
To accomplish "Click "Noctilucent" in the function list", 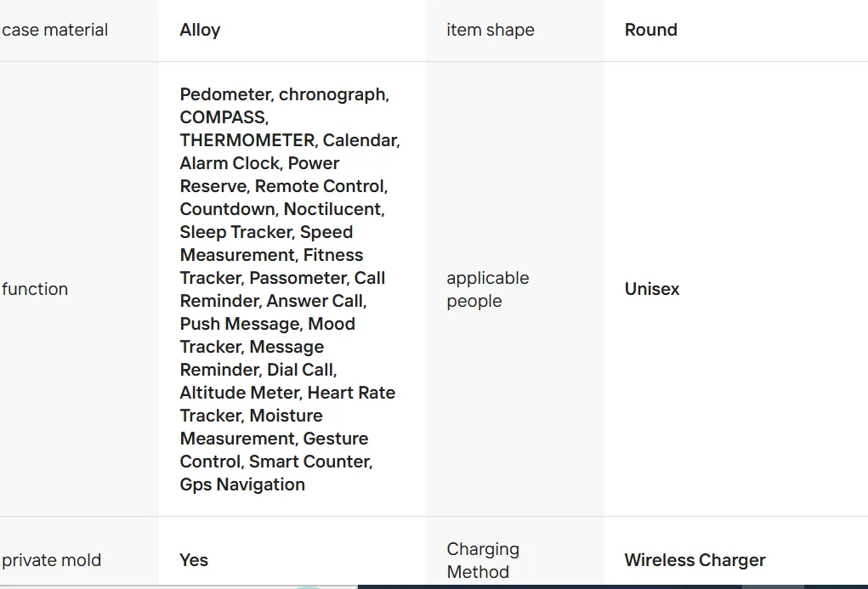I will click(x=333, y=209).
